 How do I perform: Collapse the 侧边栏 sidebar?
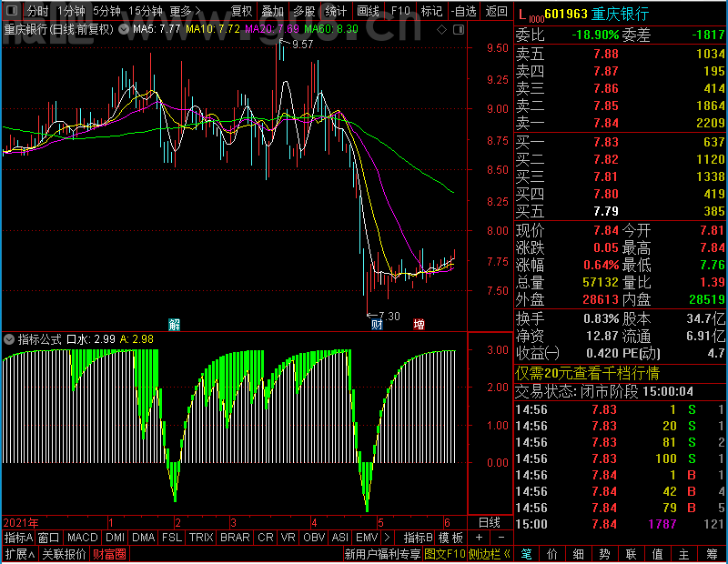(x=490, y=554)
